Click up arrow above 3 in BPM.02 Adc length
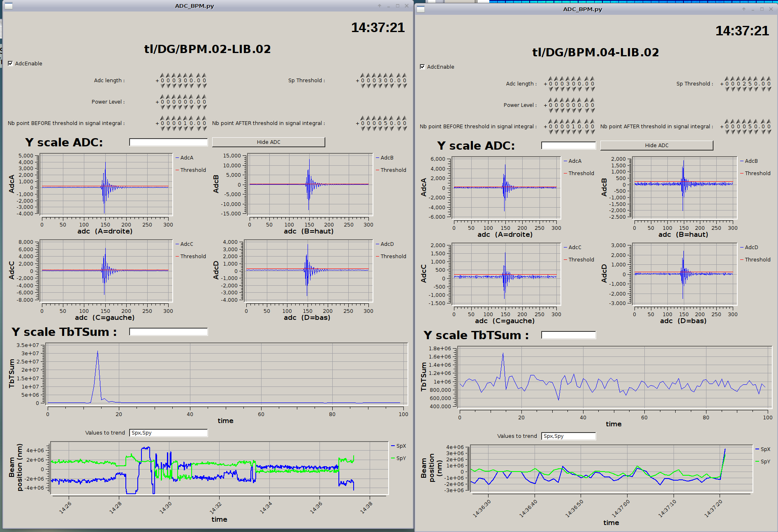Screen dimensions: 778x532 pos(180,75)
